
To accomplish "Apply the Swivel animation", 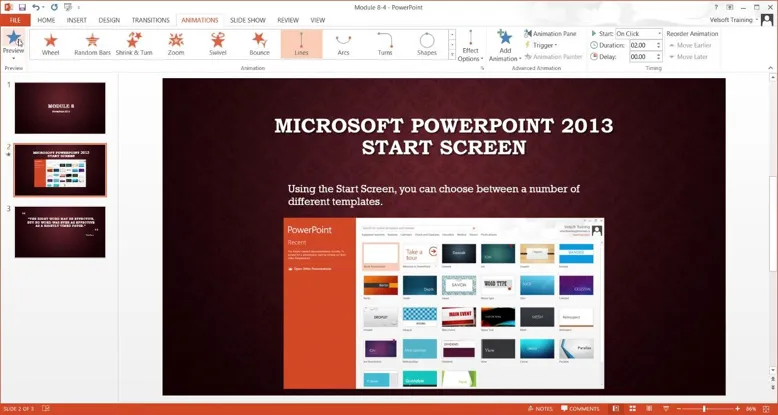I will [x=217, y=44].
